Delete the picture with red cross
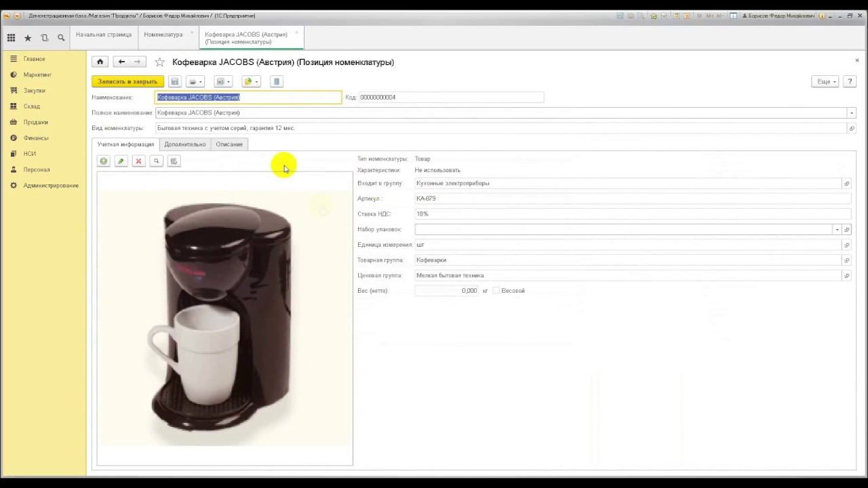 pyautogui.click(x=138, y=161)
